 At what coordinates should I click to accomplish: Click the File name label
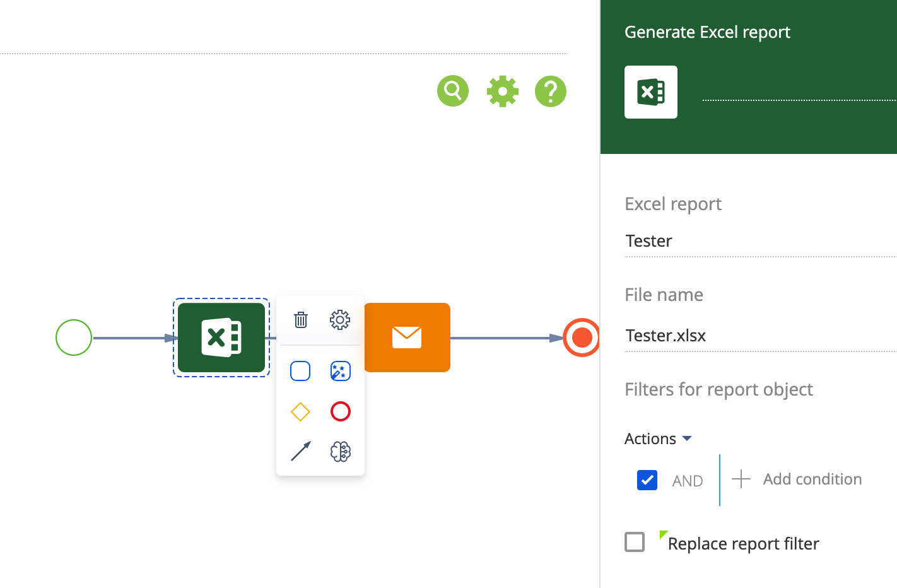[664, 295]
